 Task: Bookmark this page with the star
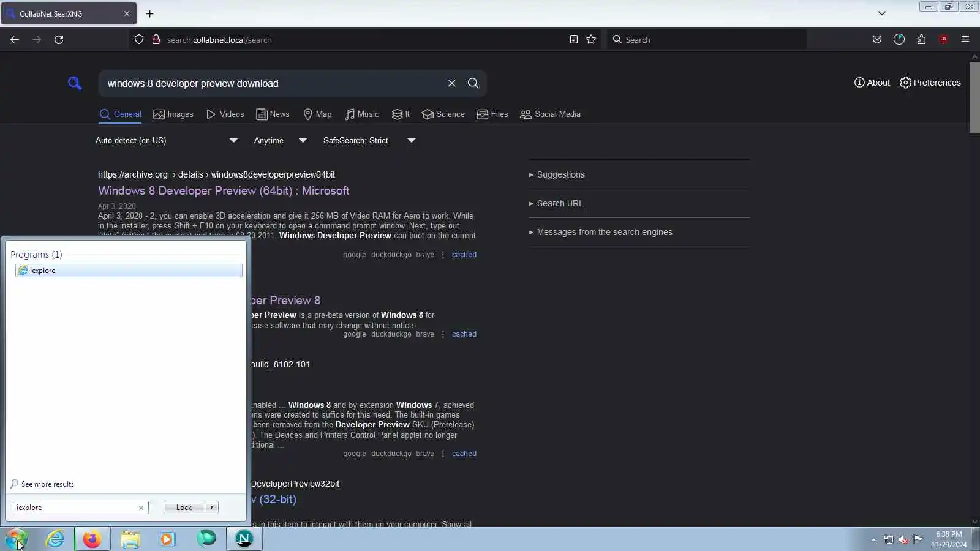click(x=591, y=40)
